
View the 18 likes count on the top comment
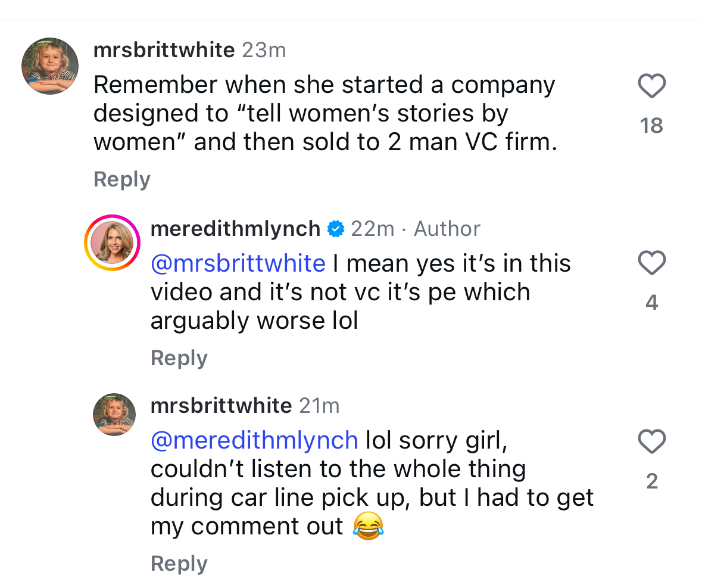pyautogui.click(x=651, y=126)
